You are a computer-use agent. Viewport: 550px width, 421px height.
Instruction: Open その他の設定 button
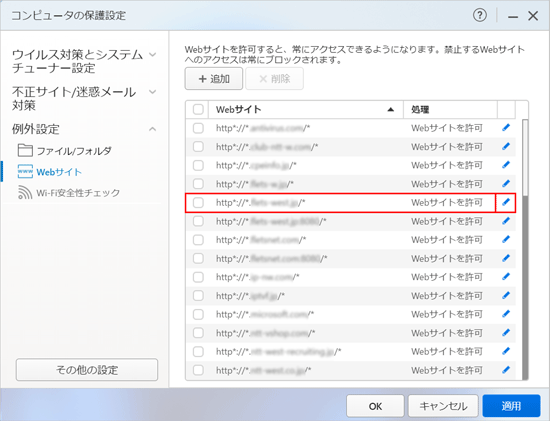tap(87, 369)
